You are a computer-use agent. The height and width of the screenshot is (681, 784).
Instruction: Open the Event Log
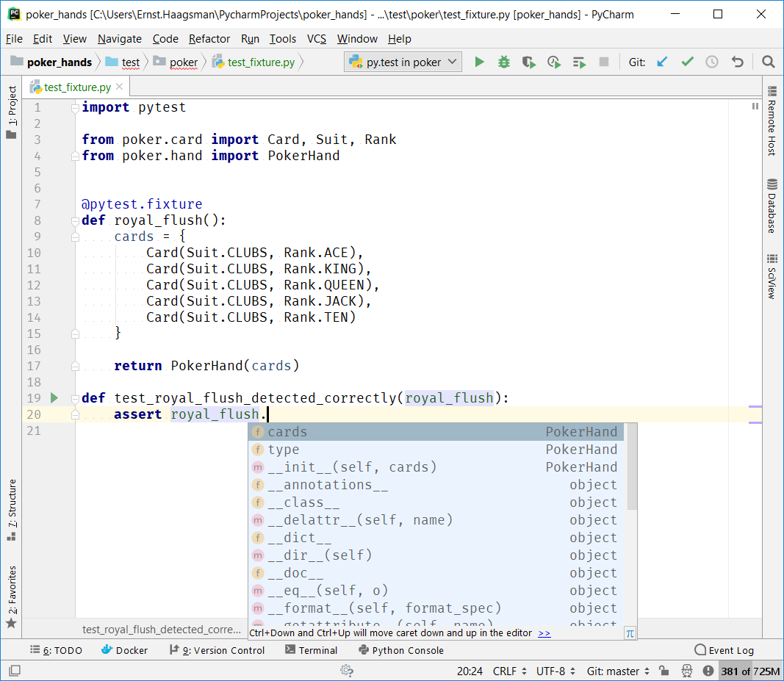[724, 650]
